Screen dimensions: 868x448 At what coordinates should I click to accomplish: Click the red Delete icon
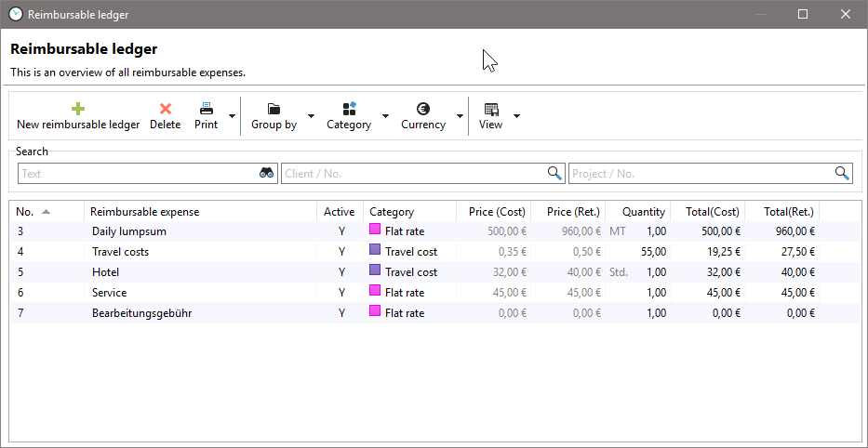point(166,109)
